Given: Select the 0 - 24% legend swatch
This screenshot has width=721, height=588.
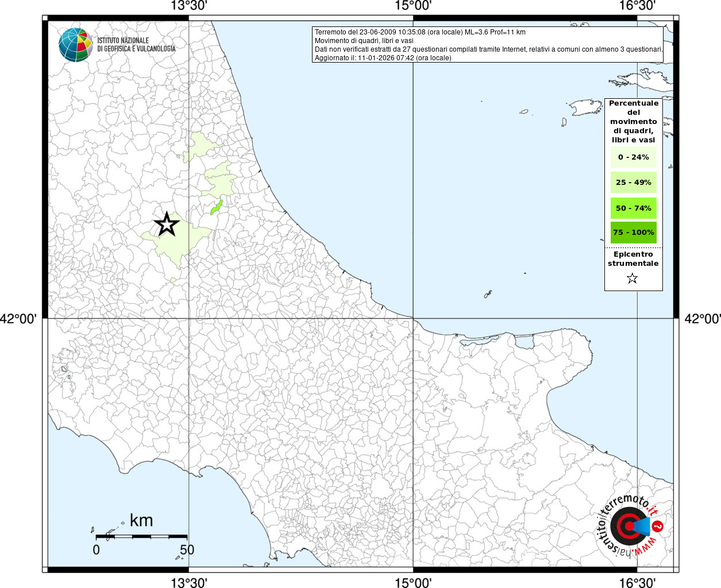Looking at the screenshot, I should tap(634, 157).
